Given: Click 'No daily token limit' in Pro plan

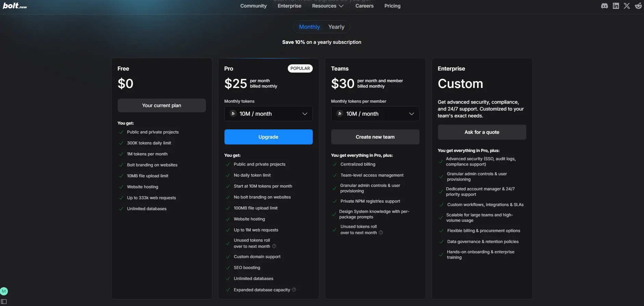Looking at the screenshot, I should (252, 175).
